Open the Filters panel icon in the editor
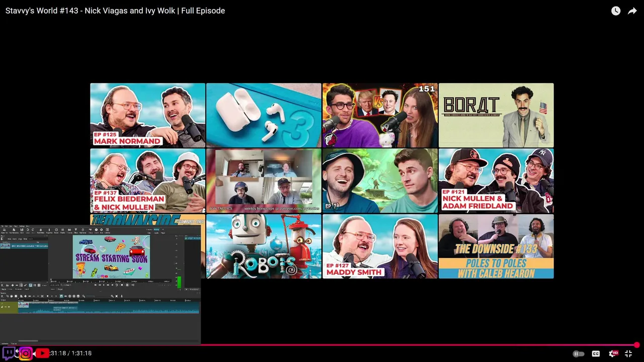This screenshot has height=362, width=644. coord(75,230)
